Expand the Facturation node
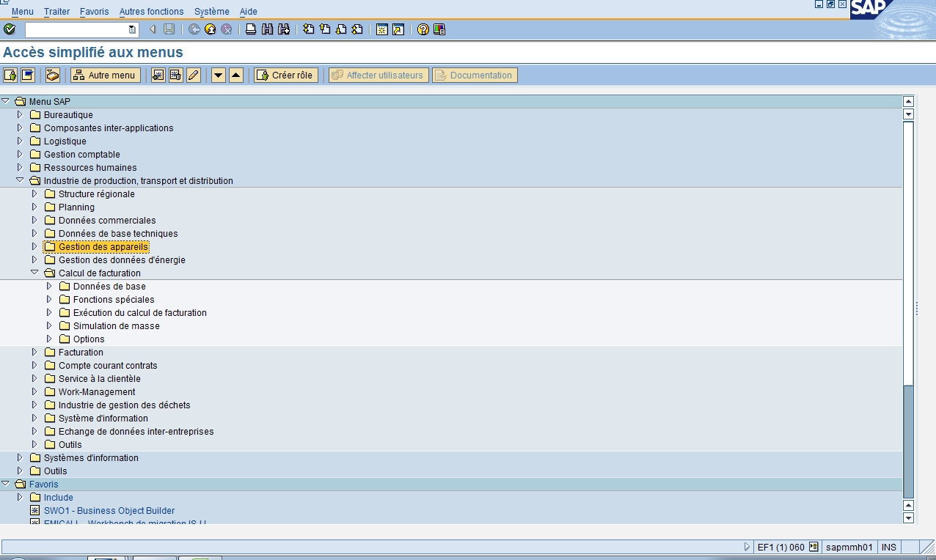Screen dimensions: 936x560 (x=34, y=352)
